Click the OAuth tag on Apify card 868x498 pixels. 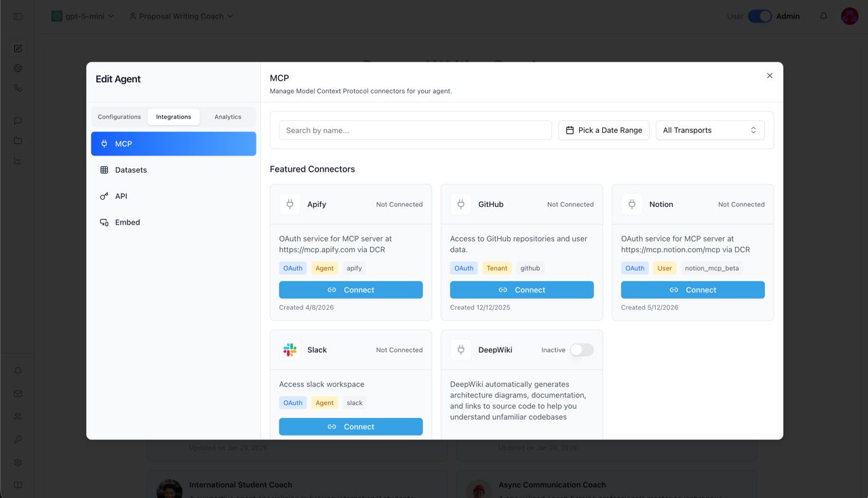click(x=293, y=268)
